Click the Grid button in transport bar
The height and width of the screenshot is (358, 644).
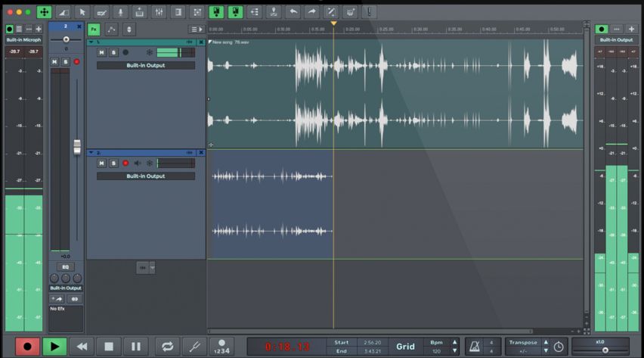(x=405, y=347)
